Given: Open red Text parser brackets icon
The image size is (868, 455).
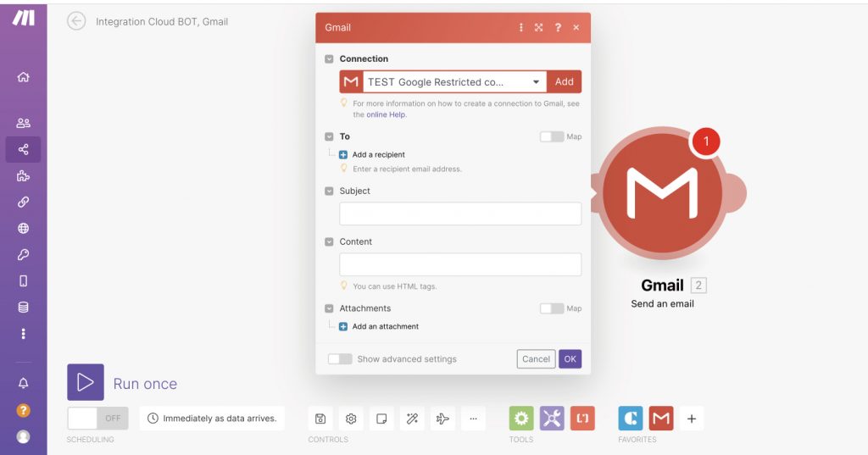Looking at the screenshot, I should click(582, 419).
